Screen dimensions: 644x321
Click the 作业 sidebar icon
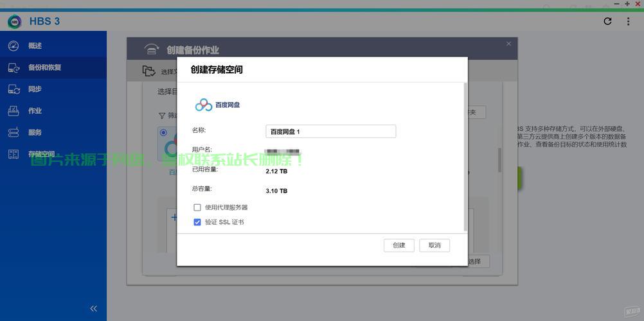[x=13, y=111]
